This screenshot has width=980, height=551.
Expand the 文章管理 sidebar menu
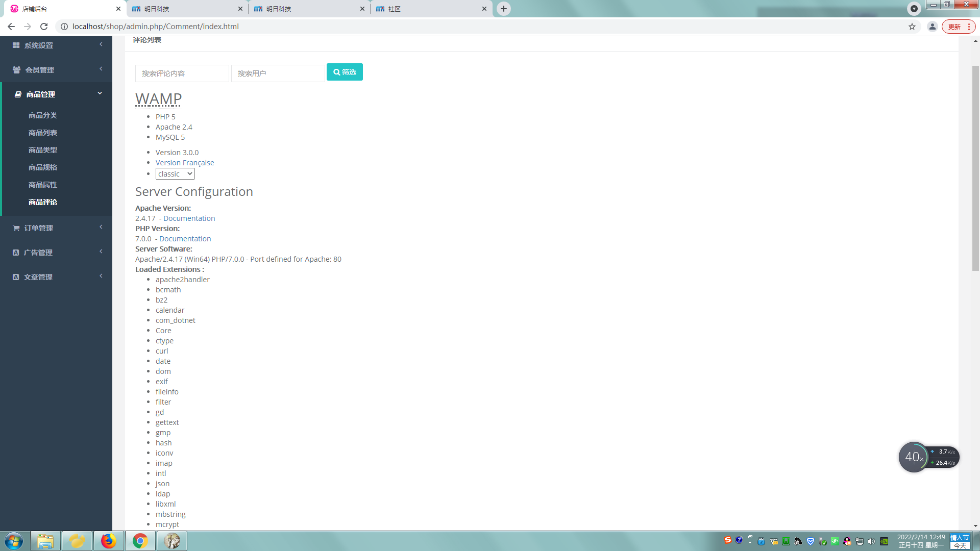[56, 277]
